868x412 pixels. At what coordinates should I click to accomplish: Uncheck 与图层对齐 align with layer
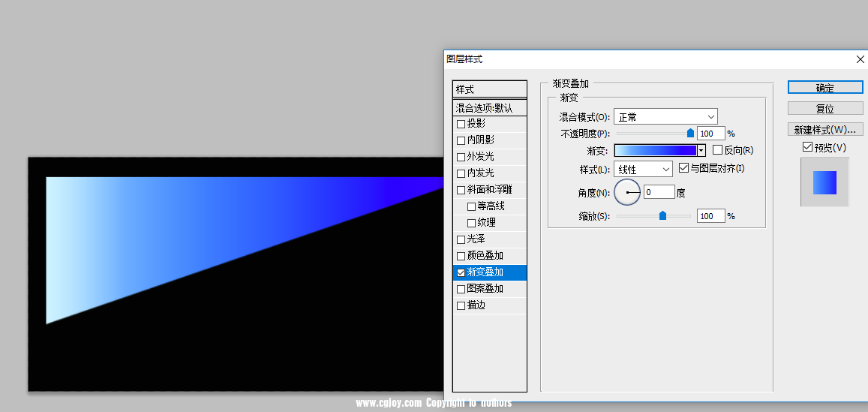(683, 168)
